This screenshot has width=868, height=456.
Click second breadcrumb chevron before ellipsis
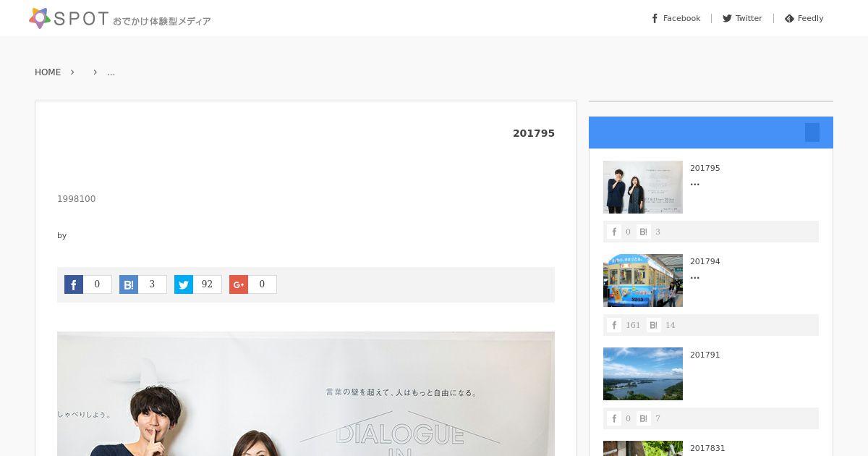click(x=95, y=72)
